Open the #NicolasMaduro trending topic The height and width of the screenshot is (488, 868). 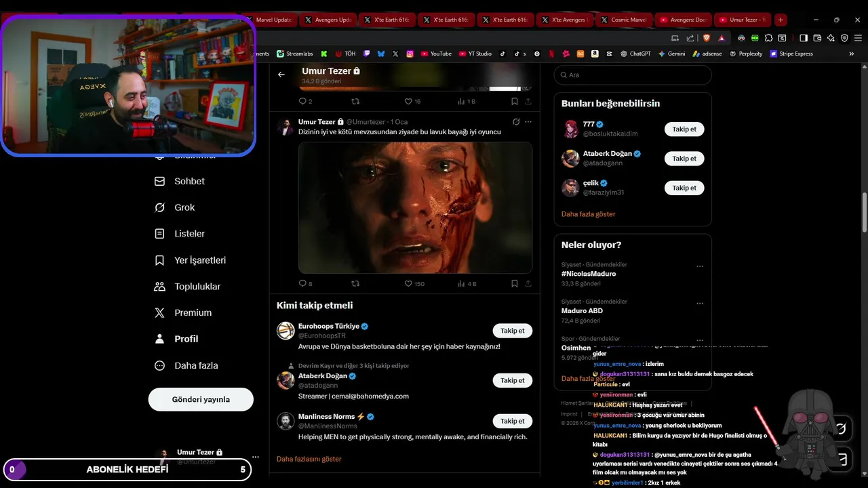589,274
